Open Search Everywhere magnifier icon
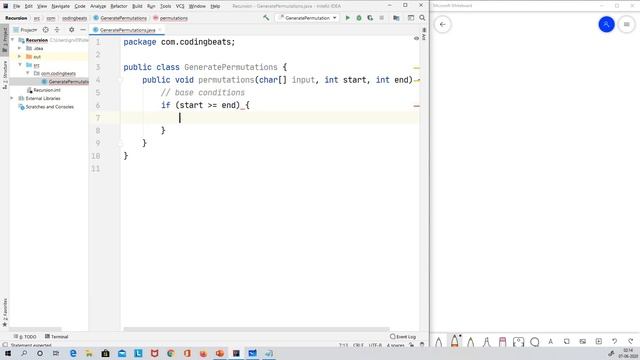 tap(422, 18)
